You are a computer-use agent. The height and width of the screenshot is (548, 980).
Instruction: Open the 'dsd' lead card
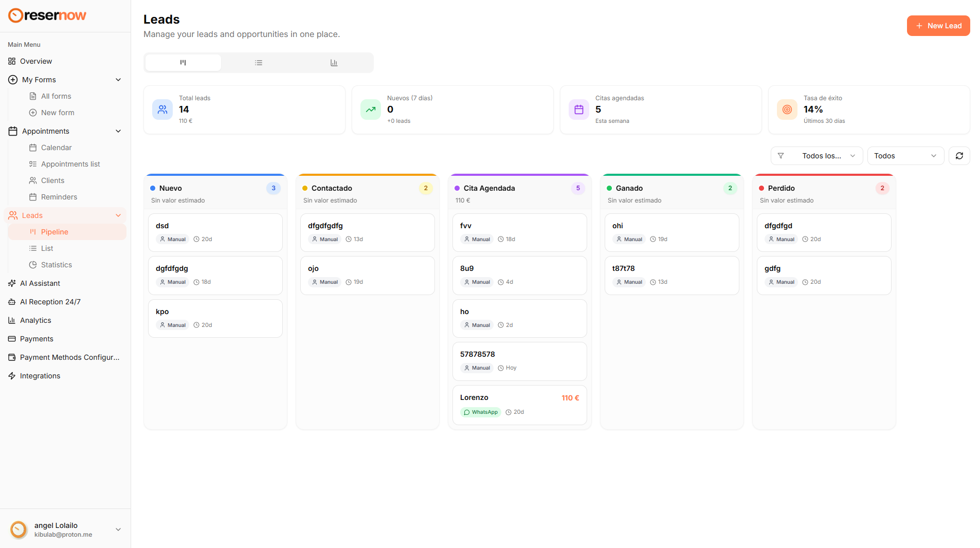click(x=215, y=232)
